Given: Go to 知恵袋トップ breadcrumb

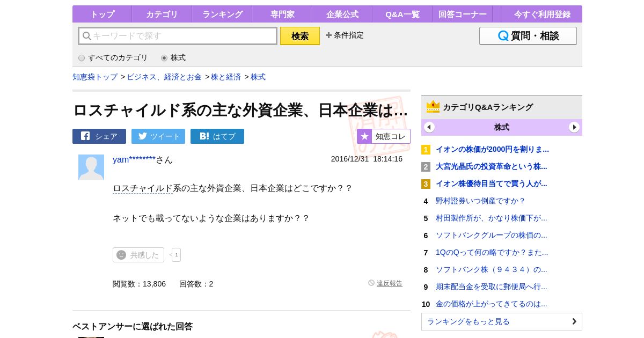Looking at the screenshot, I should (x=95, y=77).
